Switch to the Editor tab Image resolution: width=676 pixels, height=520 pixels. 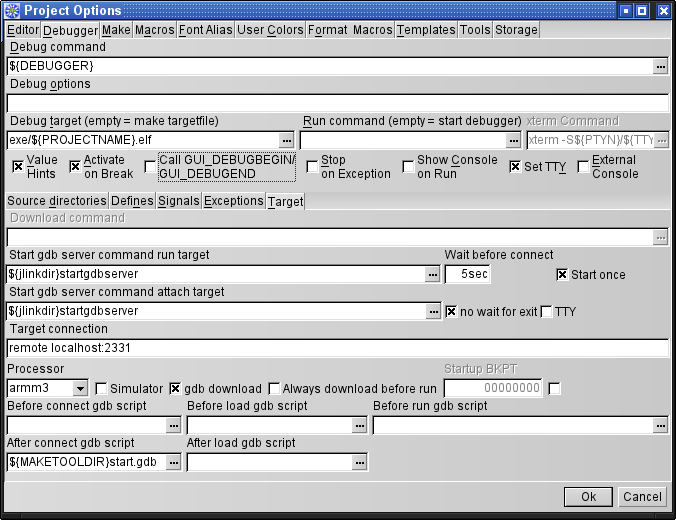(x=23, y=30)
